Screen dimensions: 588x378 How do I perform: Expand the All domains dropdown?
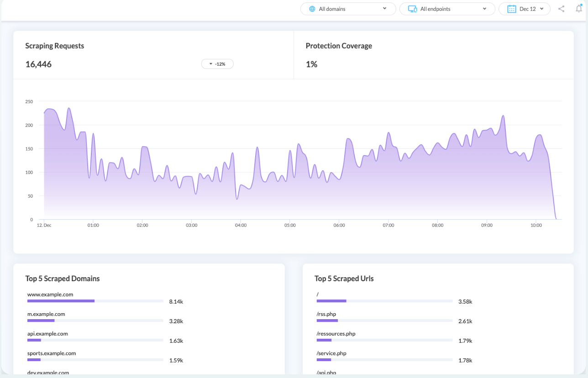[384, 9]
